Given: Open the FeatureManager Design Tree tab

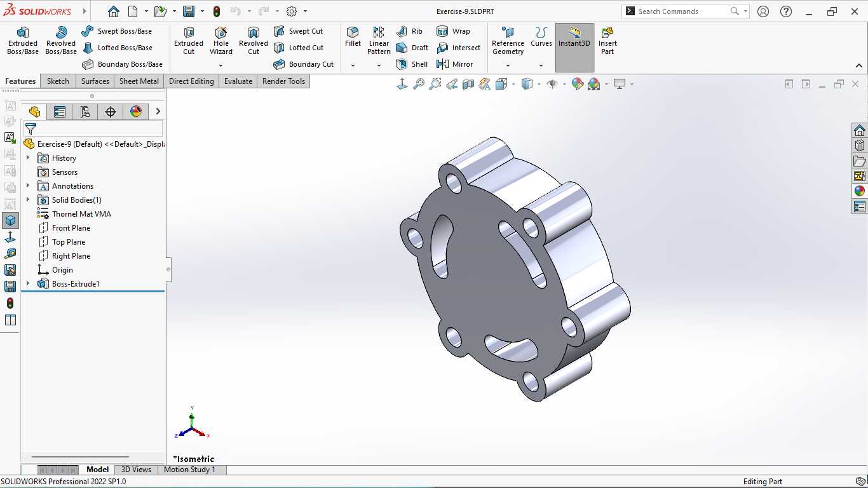Looking at the screenshot, I should (34, 112).
